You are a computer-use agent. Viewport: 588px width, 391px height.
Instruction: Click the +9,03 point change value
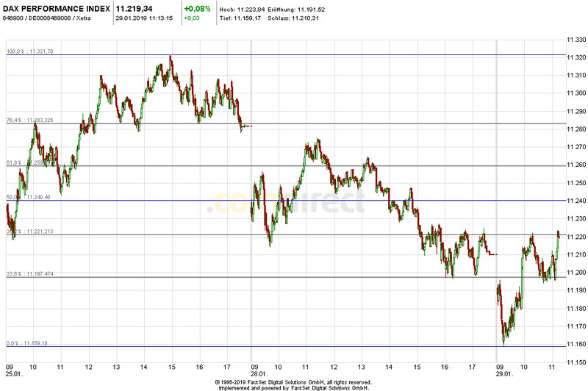192,18
